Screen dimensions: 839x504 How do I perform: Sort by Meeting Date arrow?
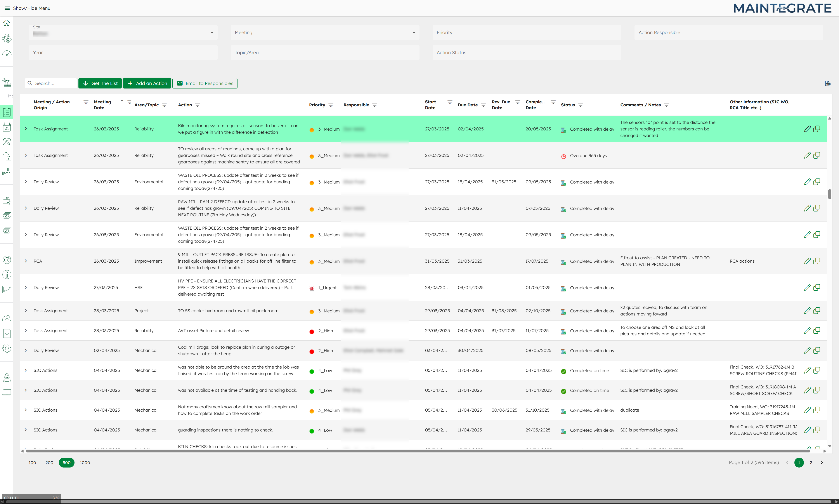click(x=122, y=102)
